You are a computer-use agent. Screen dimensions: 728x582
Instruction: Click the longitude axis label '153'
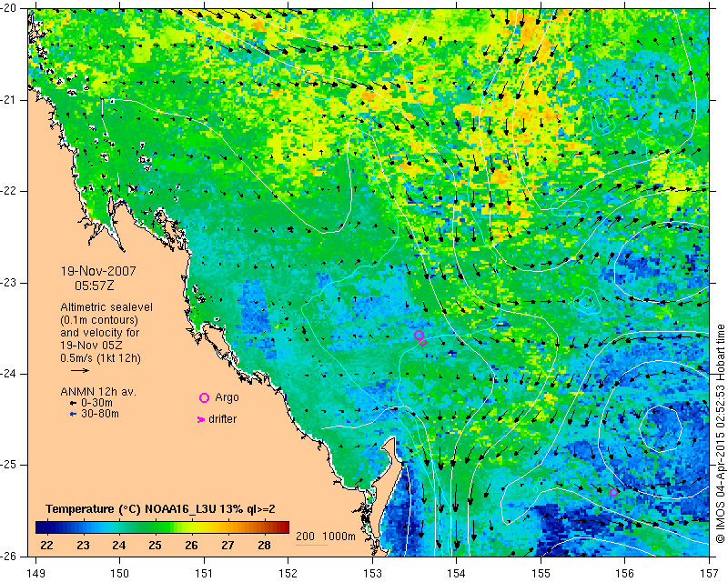coord(372,574)
